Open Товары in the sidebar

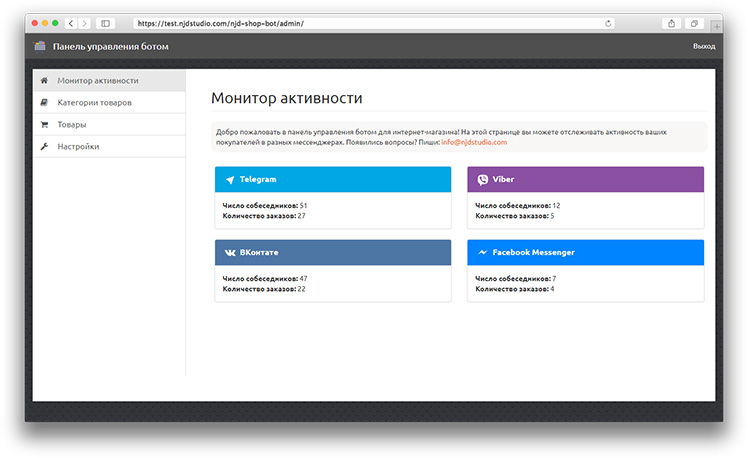tap(110, 125)
